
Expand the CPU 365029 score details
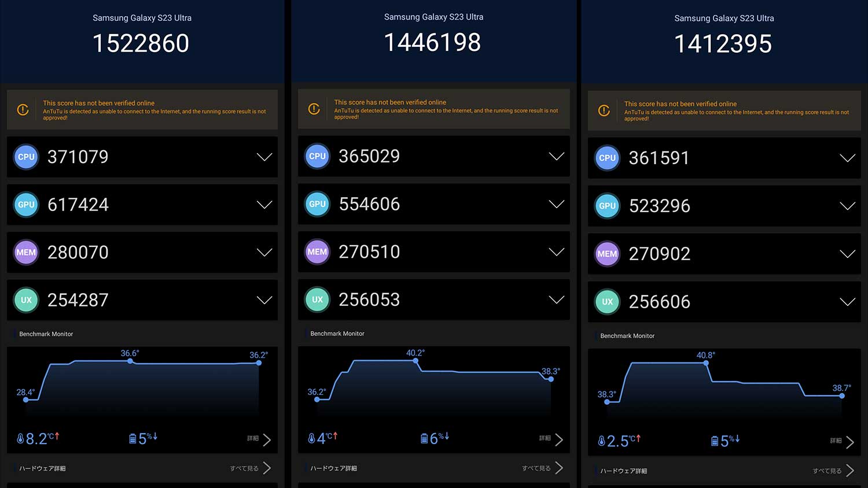tap(556, 156)
